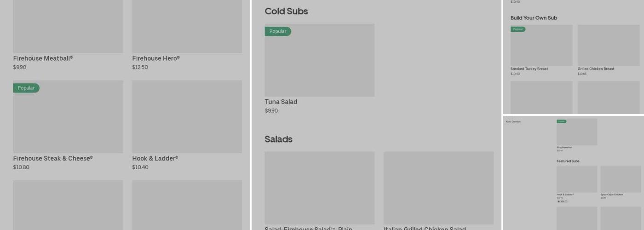This screenshot has height=230, width=644.
Task: Open the Firehouse Salad Plain photo
Action: point(319,188)
